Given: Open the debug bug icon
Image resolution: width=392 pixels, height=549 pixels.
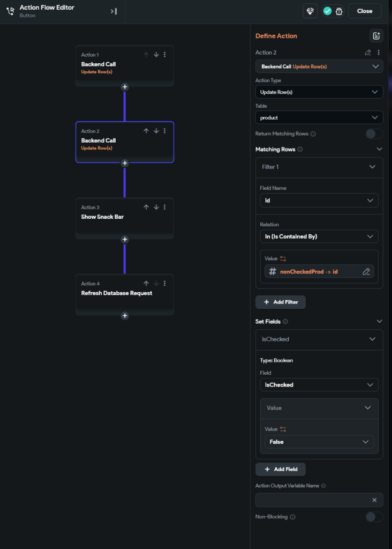Looking at the screenshot, I should pos(339,11).
